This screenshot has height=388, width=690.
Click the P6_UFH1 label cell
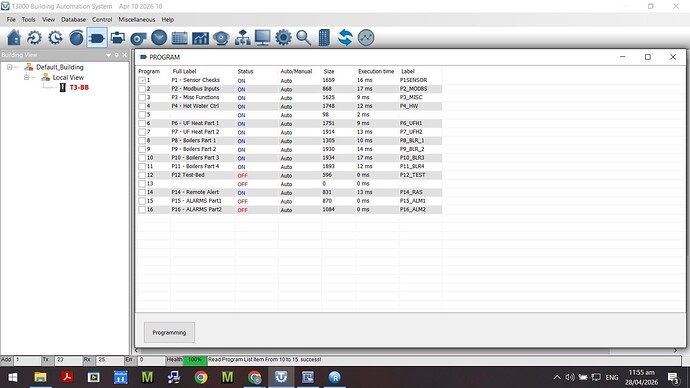(411, 124)
